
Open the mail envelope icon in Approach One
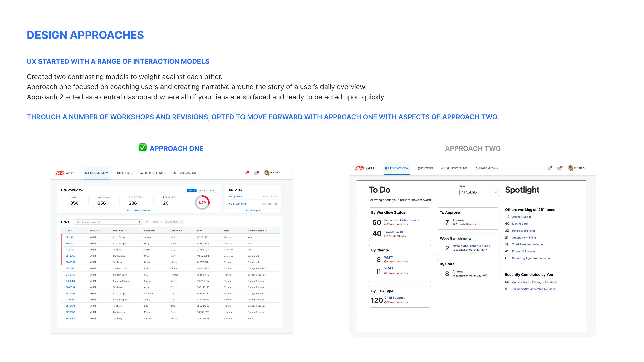[x=256, y=173]
